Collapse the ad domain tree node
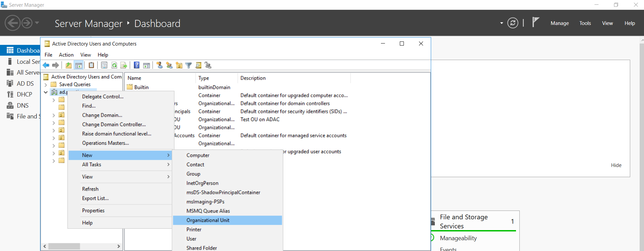Viewport: 644px width, 251px height. pos(46,92)
